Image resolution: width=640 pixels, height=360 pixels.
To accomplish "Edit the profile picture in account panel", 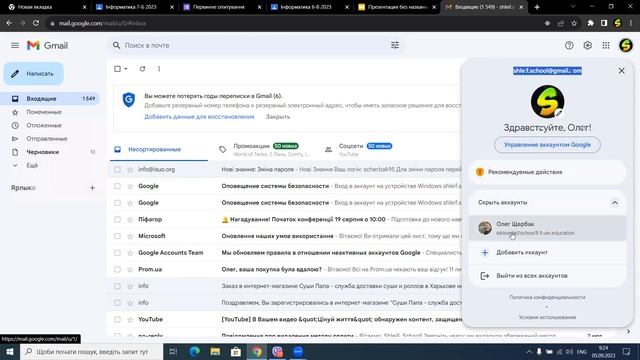I will click(558, 113).
